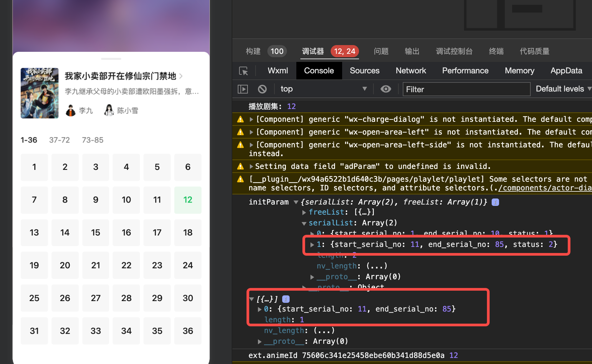Screen dimensions: 592x364
Task: Toggle the console sidebar panel icon
Action: (243, 89)
